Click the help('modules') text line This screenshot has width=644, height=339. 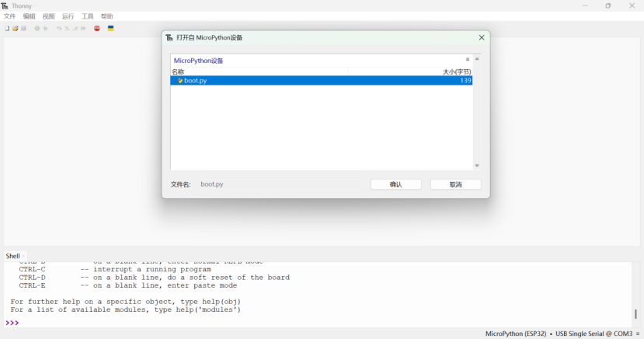[126, 309]
